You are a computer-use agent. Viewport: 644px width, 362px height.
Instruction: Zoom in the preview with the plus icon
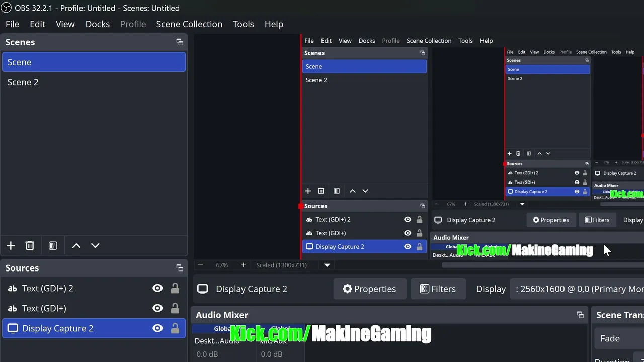tap(243, 265)
